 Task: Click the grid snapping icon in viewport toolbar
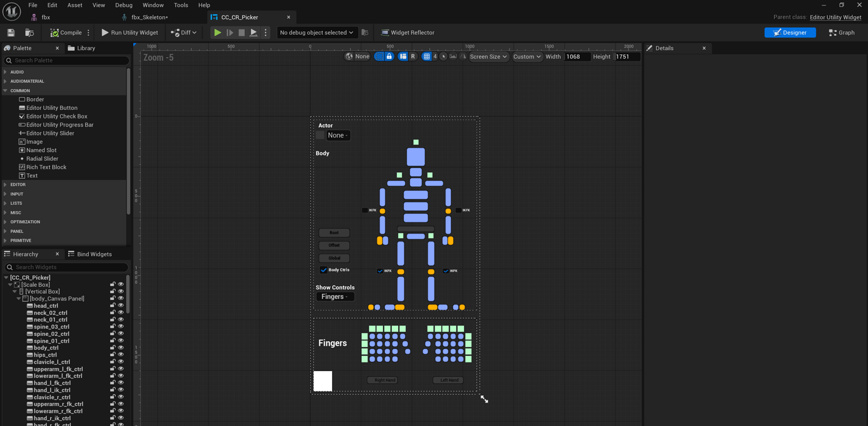tap(426, 57)
